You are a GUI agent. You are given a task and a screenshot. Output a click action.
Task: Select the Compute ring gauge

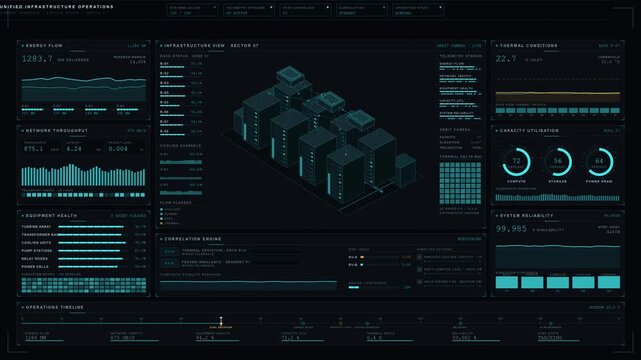tap(516, 162)
